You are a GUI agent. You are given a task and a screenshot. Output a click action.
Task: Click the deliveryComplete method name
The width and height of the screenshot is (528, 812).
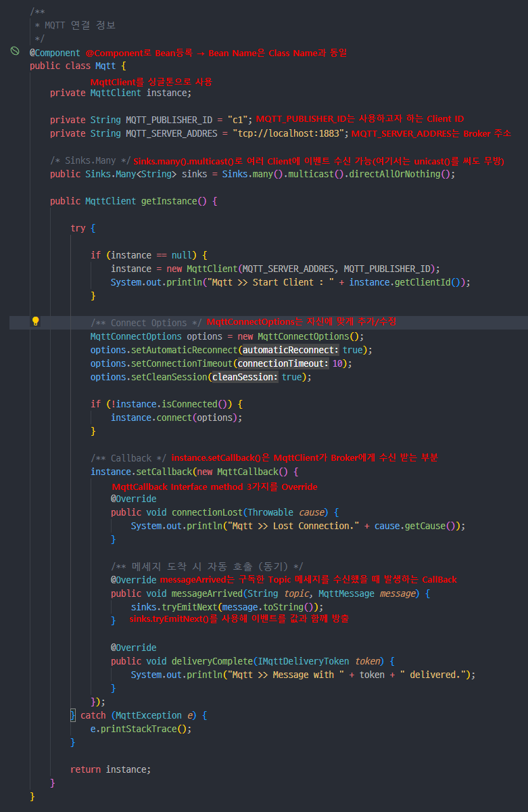click(x=212, y=661)
